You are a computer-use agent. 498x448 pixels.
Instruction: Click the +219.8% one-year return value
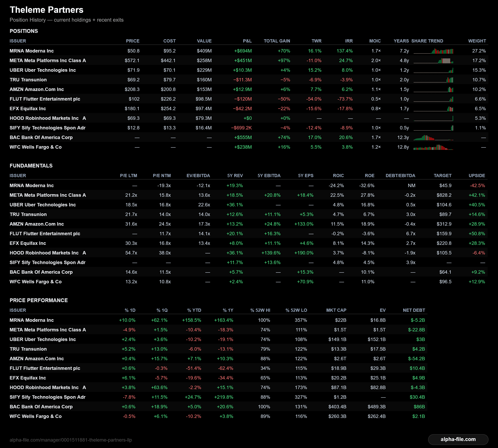224,397
